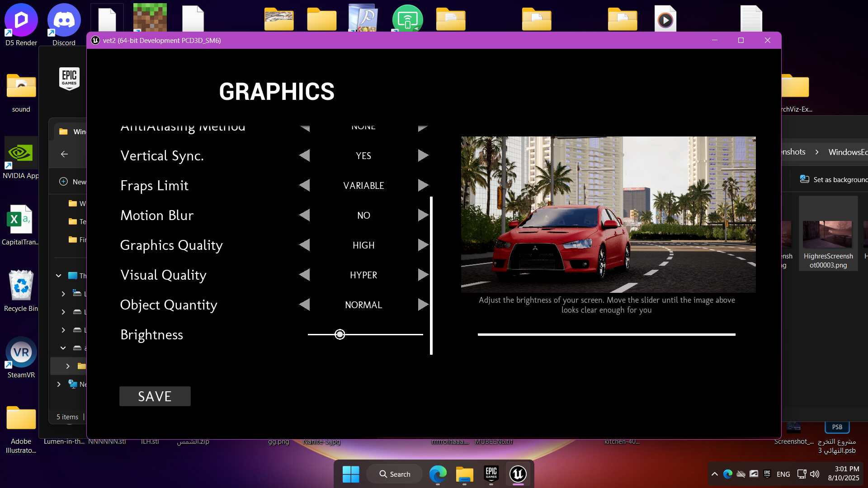The image size is (868, 488).
Task: Toggle Vertical Sync using left arrow
Action: pos(305,156)
